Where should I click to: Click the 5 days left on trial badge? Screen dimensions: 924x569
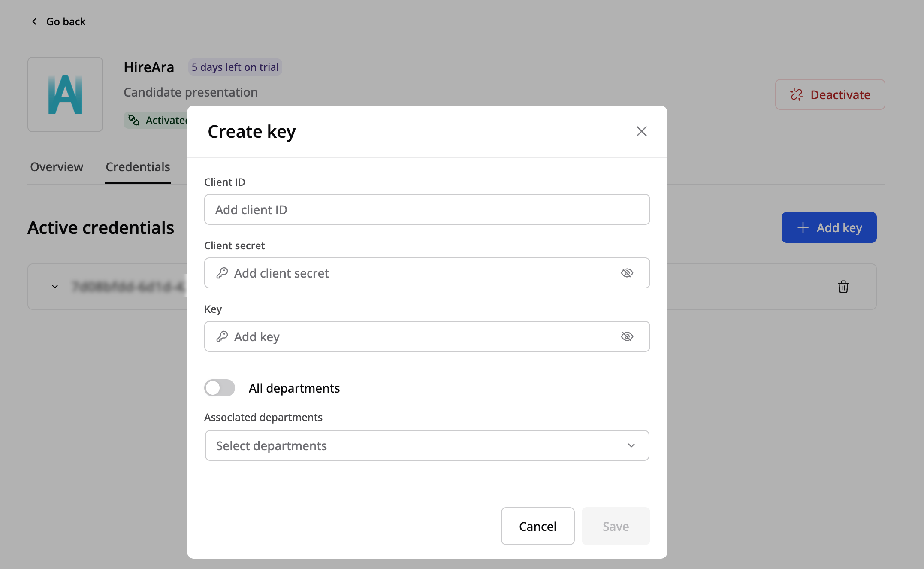tap(235, 67)
